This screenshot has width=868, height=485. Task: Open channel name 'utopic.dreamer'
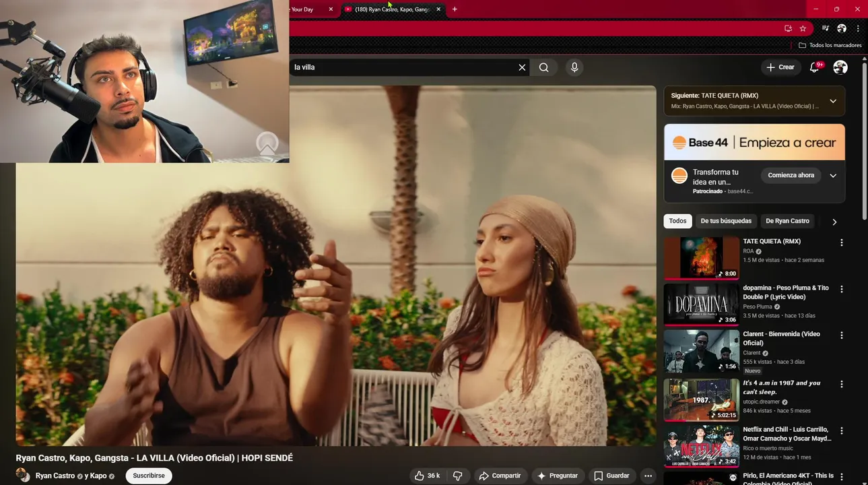[x=761, y=401]
